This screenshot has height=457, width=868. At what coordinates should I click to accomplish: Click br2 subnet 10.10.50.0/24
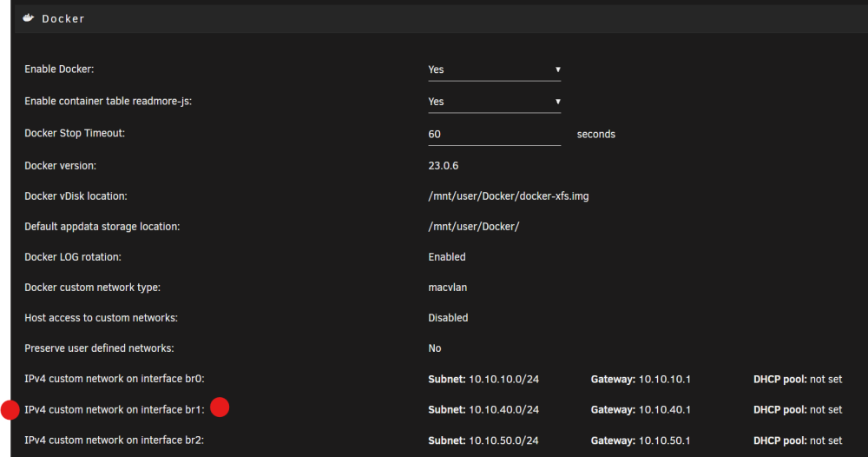click(503, 441)
